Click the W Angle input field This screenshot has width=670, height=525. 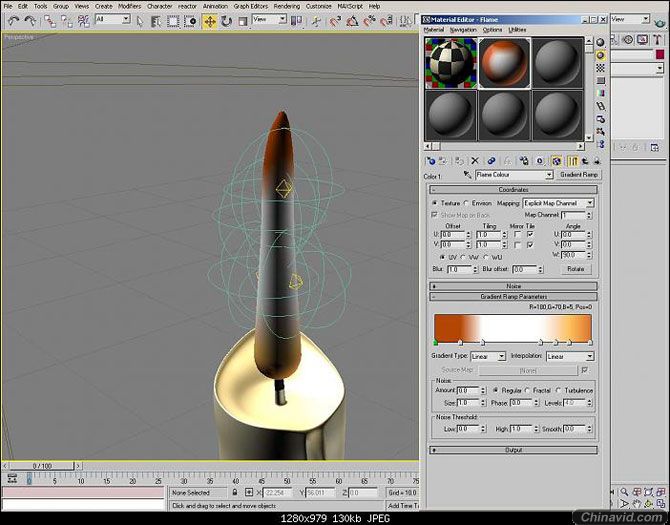(573, 255)
